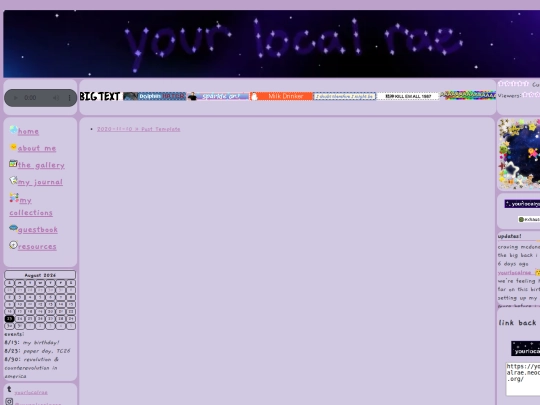540x405 pixels.
Task: Click the round icon beside resources
Action: (13, 245)
